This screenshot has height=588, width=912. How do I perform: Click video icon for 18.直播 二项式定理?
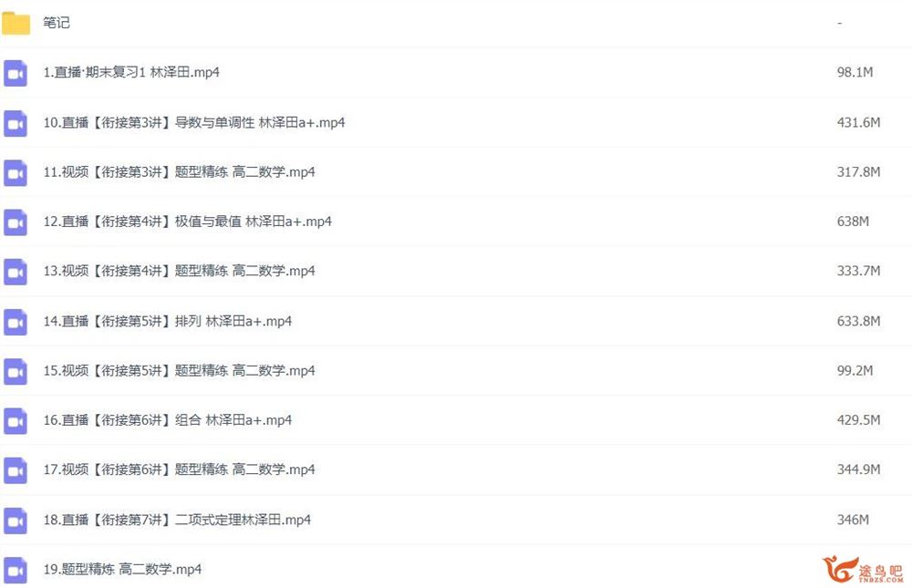pos(16,521)
